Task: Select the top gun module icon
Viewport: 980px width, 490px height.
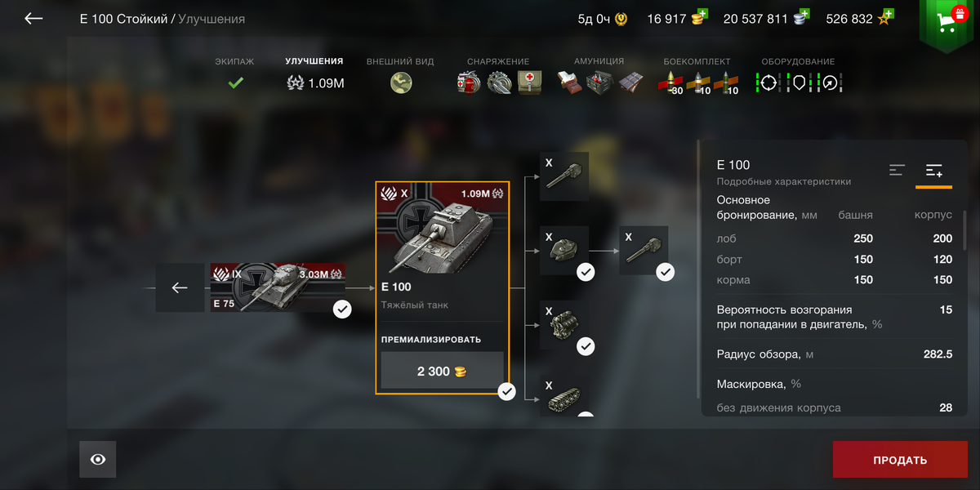Action: coord(564,176)
